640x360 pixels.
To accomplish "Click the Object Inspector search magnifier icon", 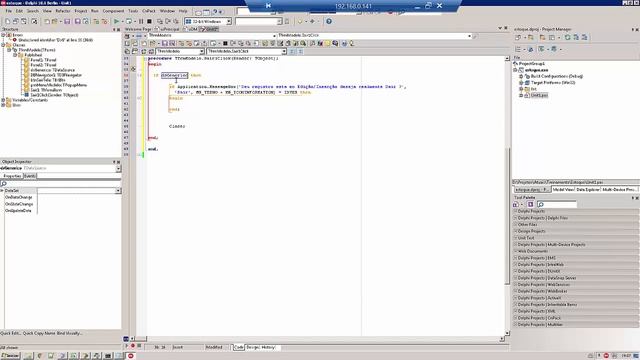I will pyautogui.click(x=4, y=184).
